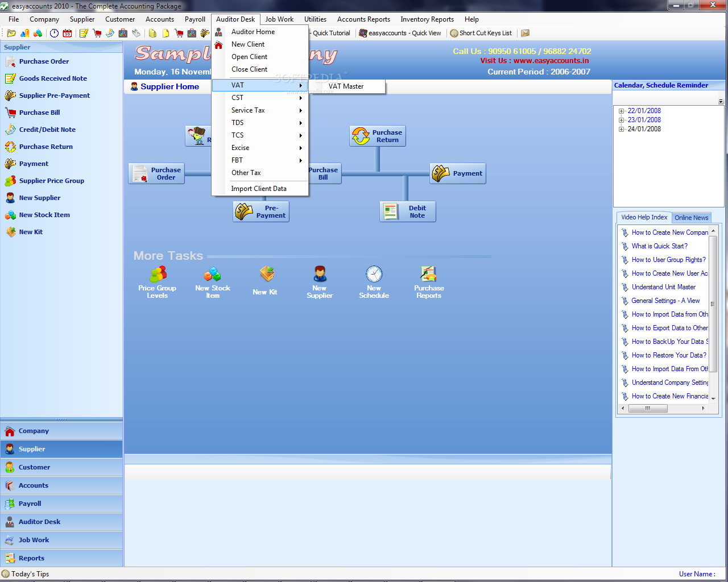This screenshot has height=582, width=728.
Task: Click the Debit Note flowchart button
Action: point(408,211)
